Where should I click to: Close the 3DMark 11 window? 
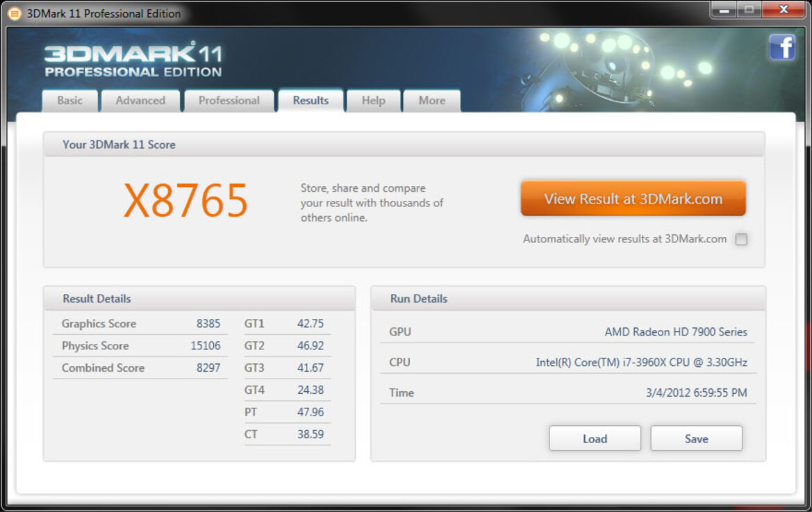784,10
